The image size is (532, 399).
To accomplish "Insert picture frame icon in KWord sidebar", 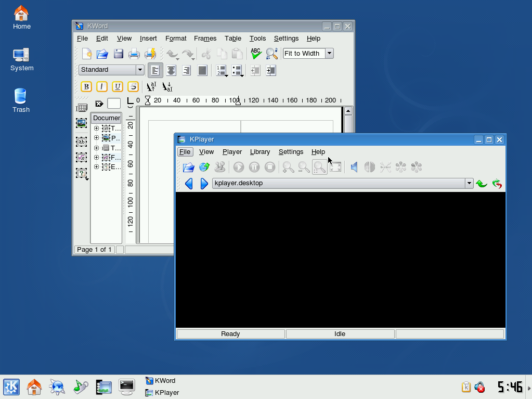I will (82, 123).
